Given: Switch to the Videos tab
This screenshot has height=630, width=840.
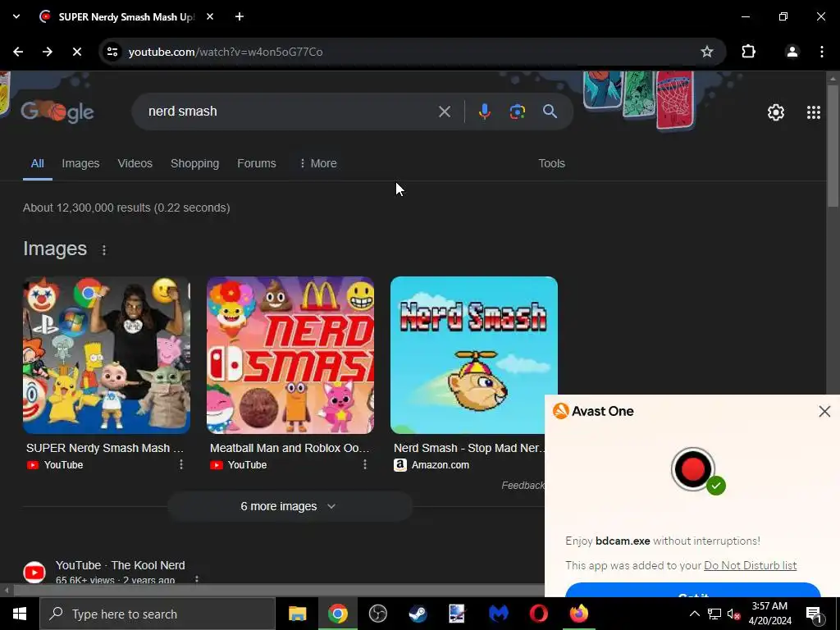Looking at the screenshot, I should pos(135,163).
